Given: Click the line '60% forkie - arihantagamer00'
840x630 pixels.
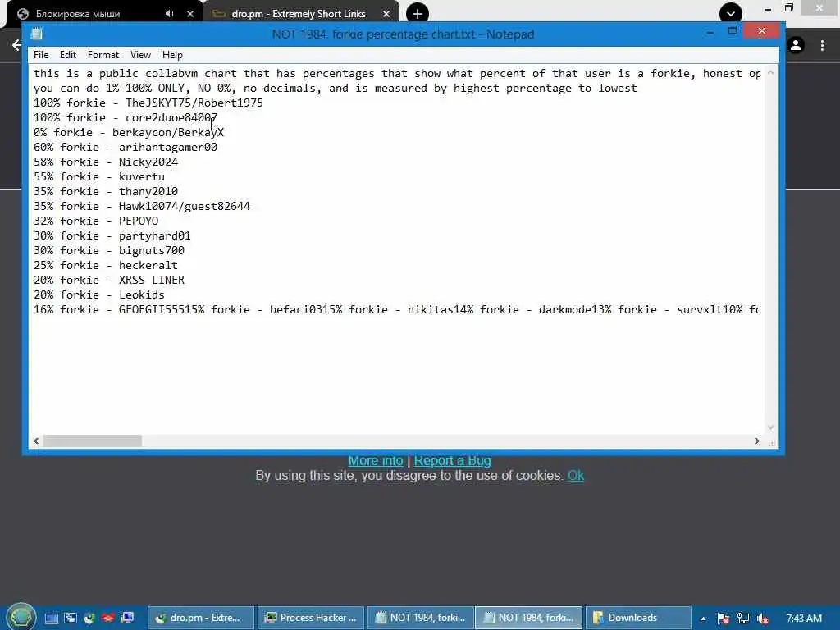Looking at the screenshot, I should point(126,147).
